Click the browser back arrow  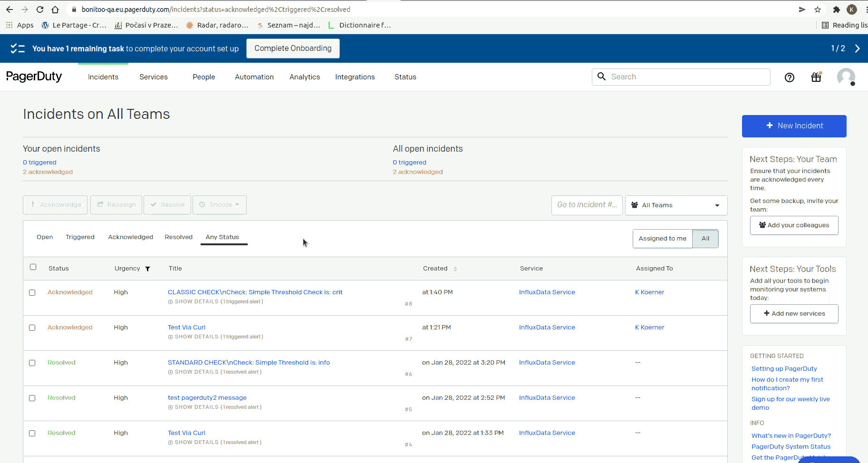tap(10, 10)
